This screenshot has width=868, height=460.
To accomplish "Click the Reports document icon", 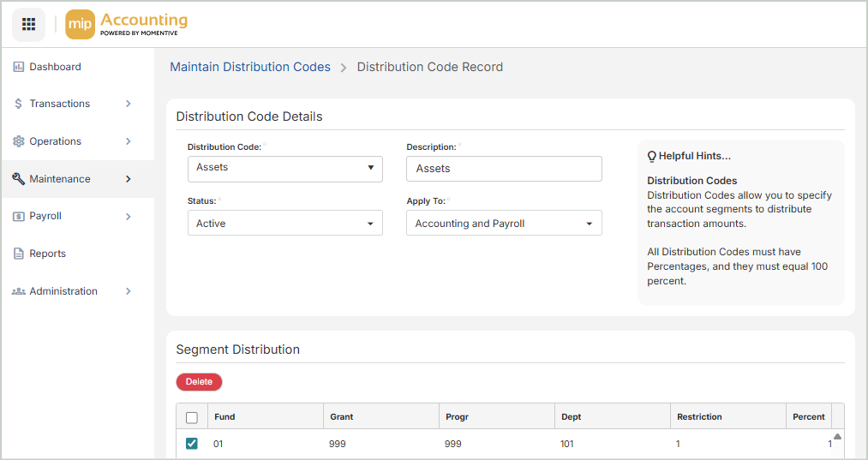I will (x=18, y=254).
